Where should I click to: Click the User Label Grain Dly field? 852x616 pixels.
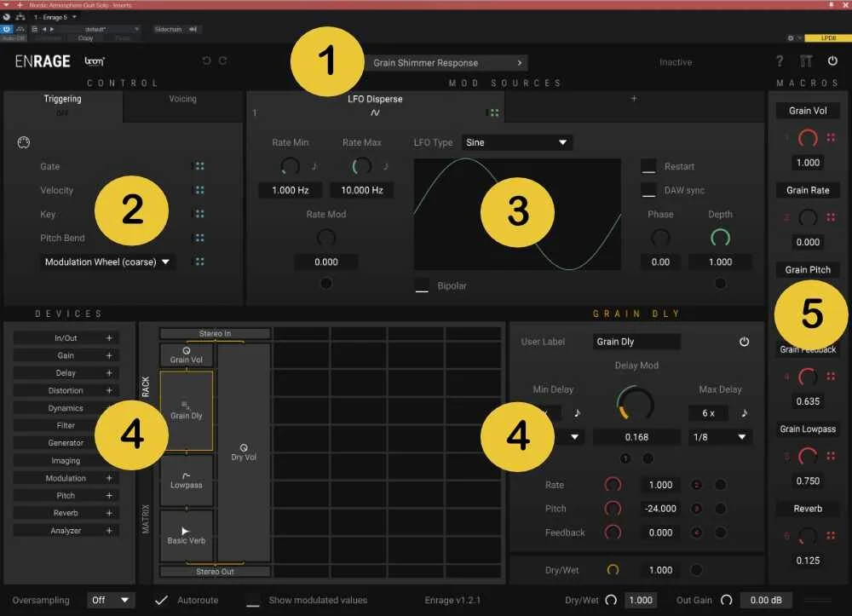point(636,342)
